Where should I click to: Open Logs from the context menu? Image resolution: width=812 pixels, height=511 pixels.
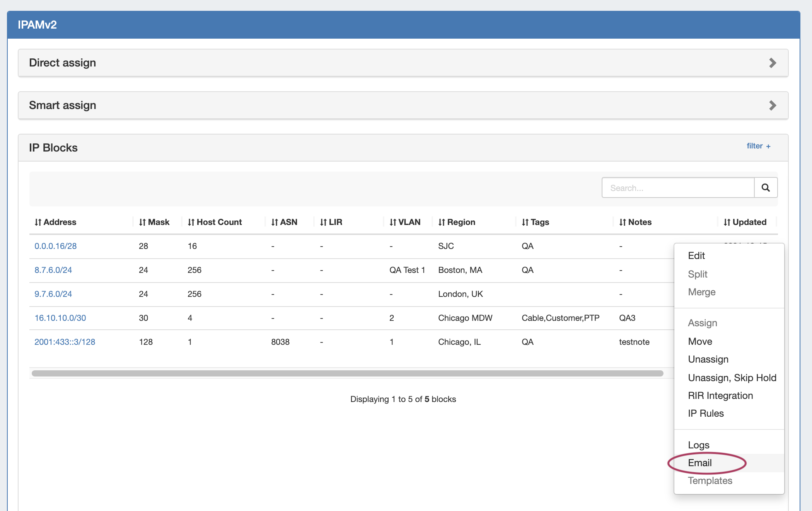(x=698, y=445)
